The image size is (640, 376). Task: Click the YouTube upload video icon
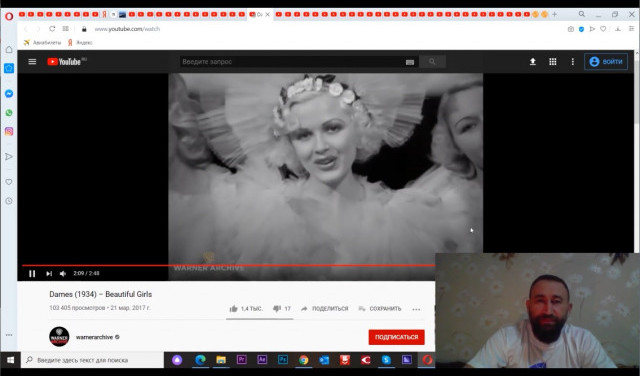coord(533,62)
